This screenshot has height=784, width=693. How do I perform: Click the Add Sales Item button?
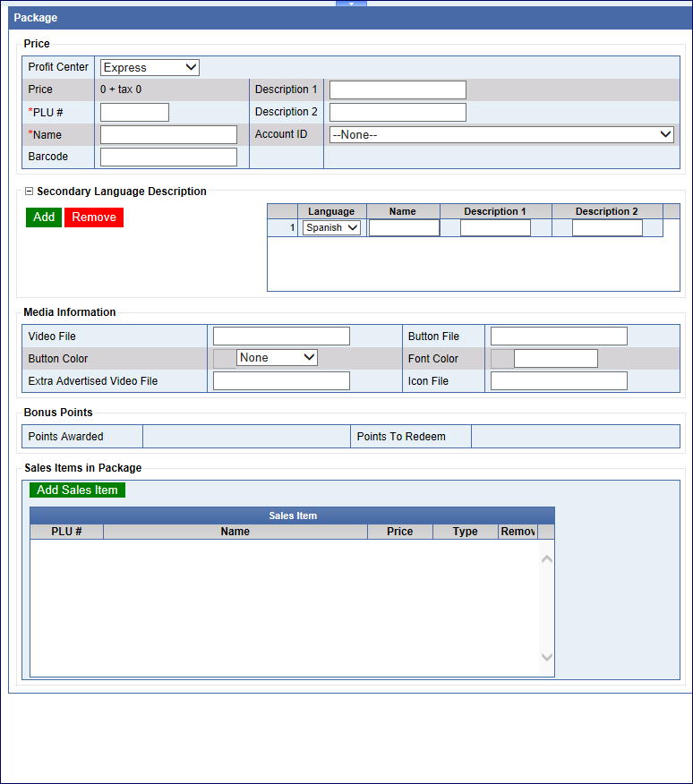(x=77, y=490)
